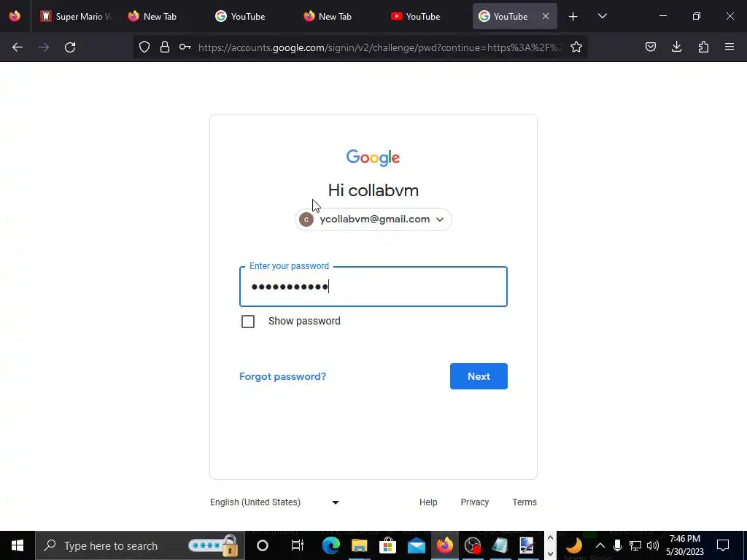Open the rightmost taskbar app icon
The image size is (747, 560).
(x=527, y=545)
